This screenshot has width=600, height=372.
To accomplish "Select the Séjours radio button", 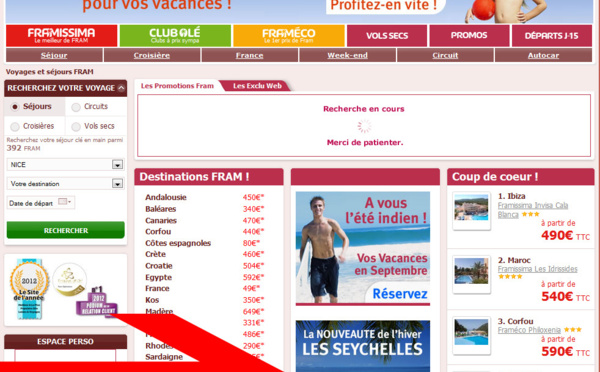I will [x=15, y=107].
